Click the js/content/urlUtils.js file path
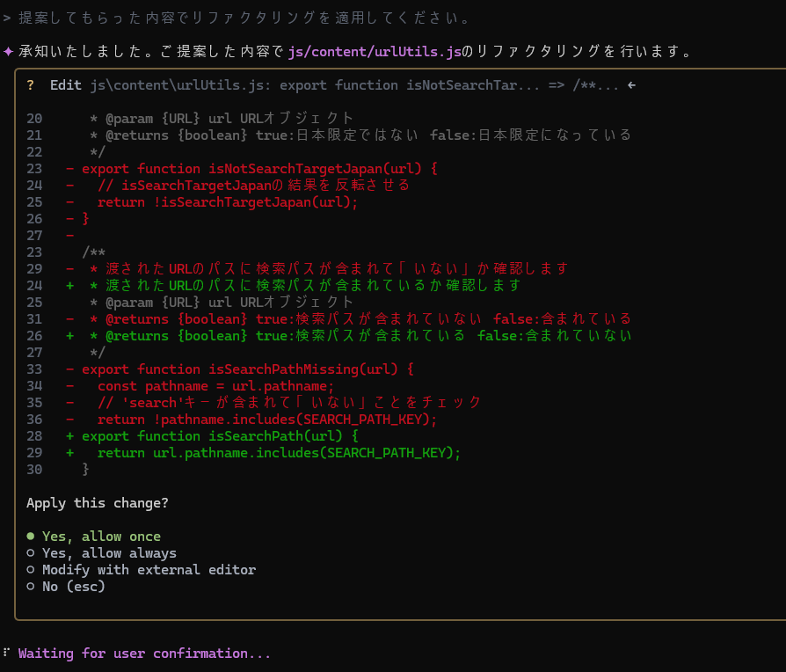 tap(375, 51)
